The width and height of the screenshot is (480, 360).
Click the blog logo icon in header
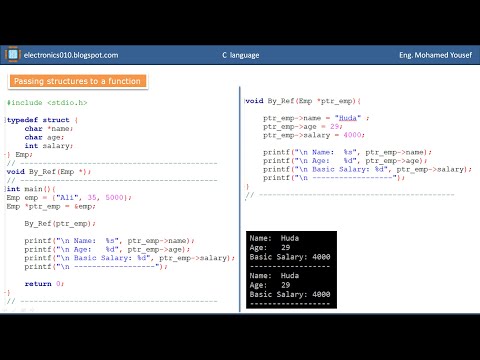click(x=13, y=54)
